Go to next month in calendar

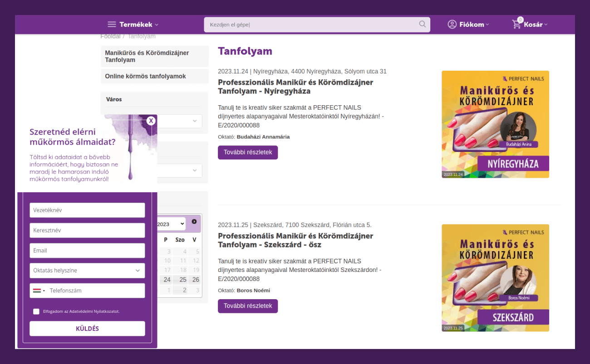tap(194, 222)
